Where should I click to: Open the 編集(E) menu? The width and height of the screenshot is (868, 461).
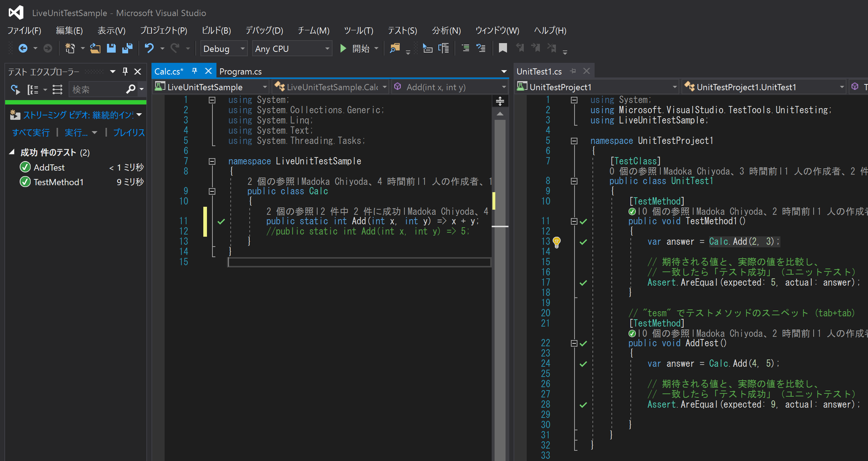pos(69,30)
